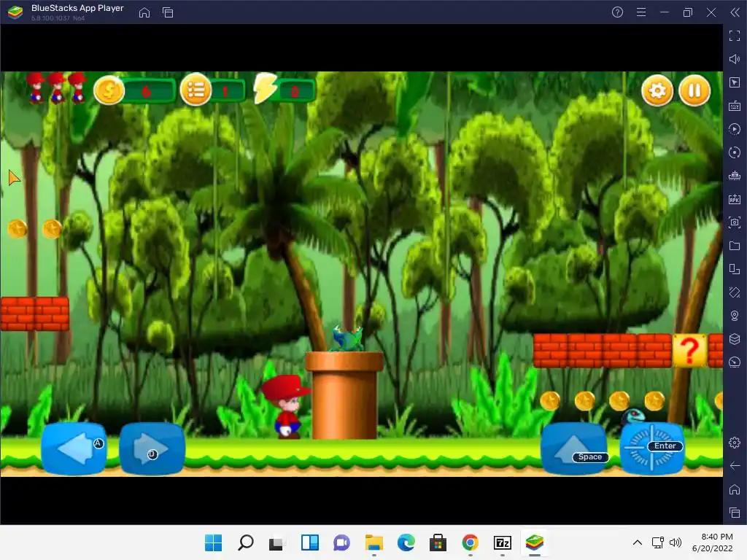
Task: Open the Chat app on taskbar
Action: [341, 542]
